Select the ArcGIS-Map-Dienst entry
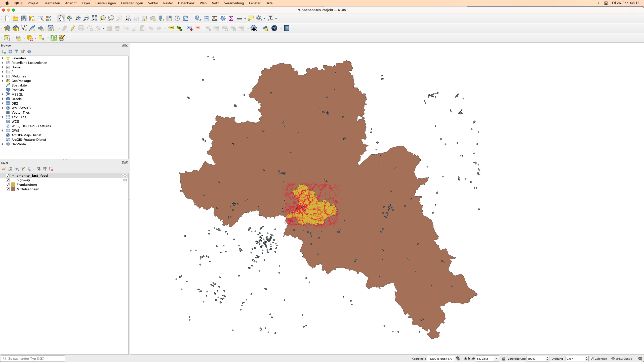Viewport: 644px width, 362px height. (x=26, y=135)
